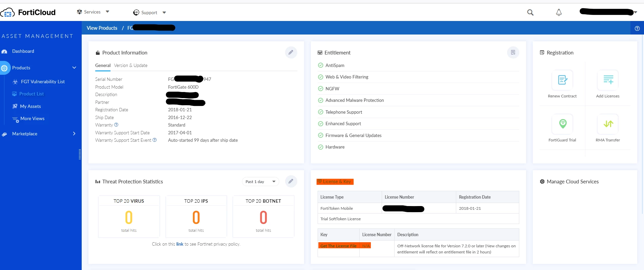Click Firmware & General Updates entitlement
The height and width of the screenshot is (270, 644).
tap(418, 135)
